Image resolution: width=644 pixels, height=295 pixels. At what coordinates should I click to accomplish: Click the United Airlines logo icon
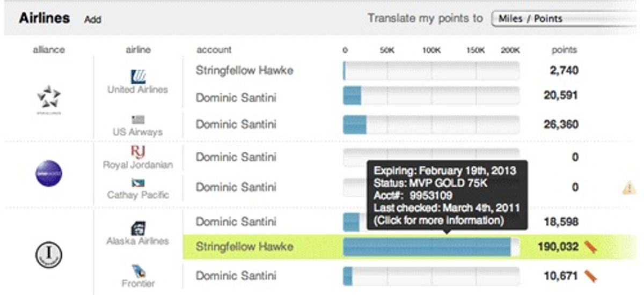138,76
